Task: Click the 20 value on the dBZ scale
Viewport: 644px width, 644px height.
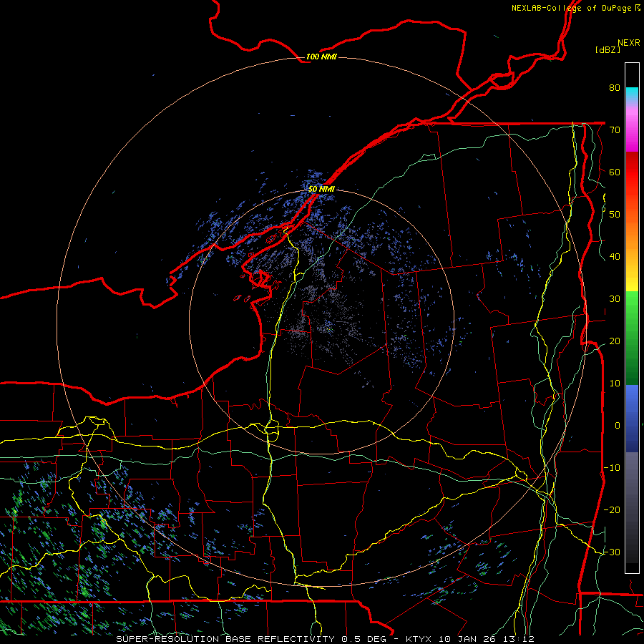Action: click(x=615, y=341)
